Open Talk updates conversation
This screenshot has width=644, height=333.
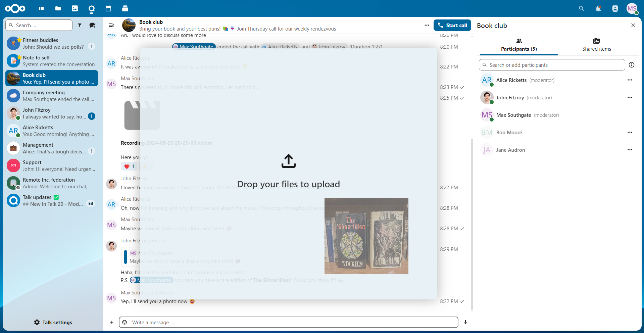click(x=52, y=200)
